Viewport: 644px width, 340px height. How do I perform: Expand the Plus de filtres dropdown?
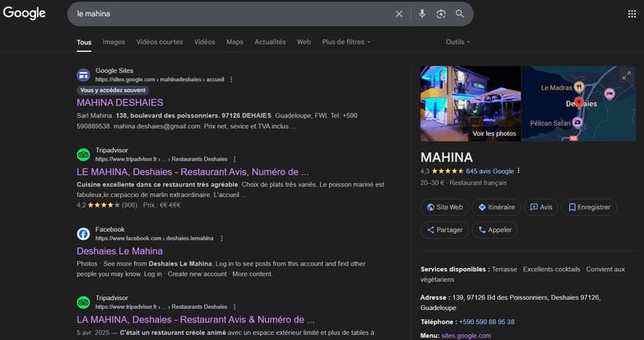346,42
